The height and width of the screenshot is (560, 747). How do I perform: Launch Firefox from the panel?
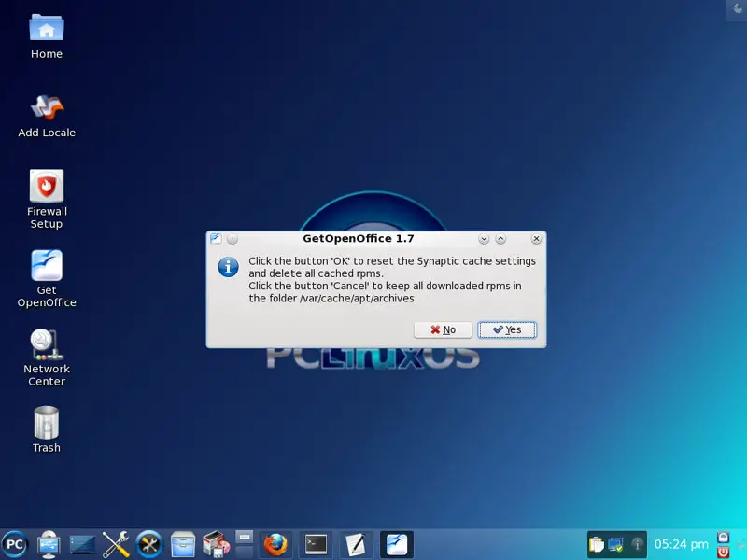pos(275,544)
